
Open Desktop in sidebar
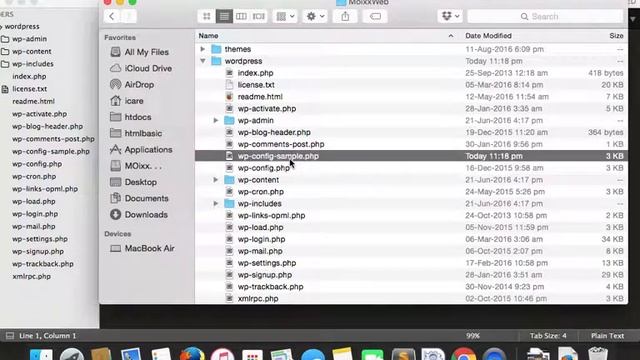tap(133, 182)
